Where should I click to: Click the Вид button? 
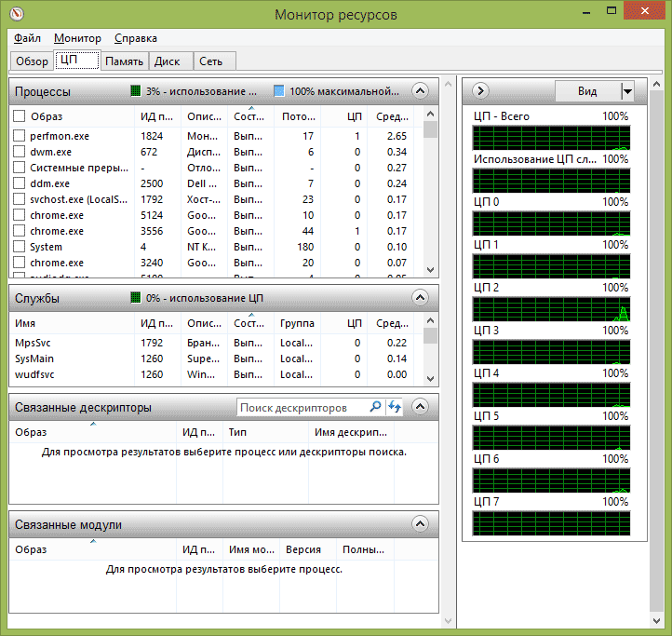(587, 91)
